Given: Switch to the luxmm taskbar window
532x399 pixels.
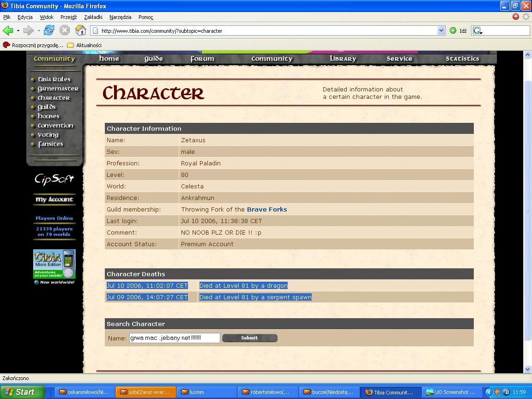Looking at the screenshot, I should [x=206, y=392].
